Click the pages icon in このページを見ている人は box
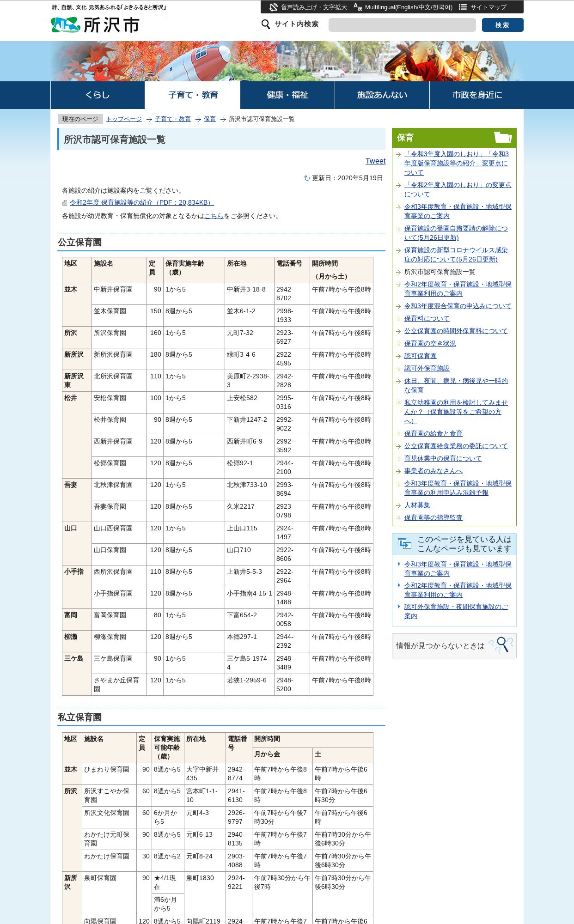The height and width of the screenshot is (924, 574). point(404,544)
